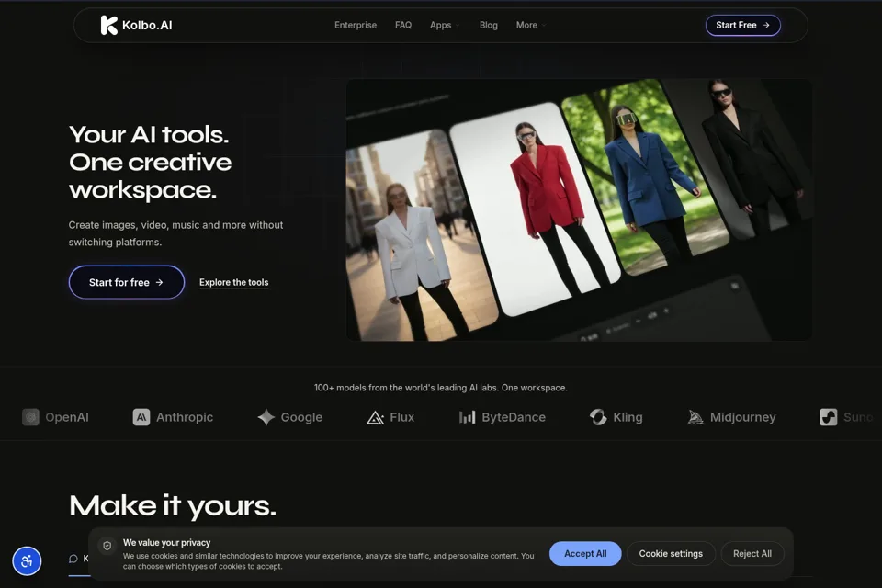This screenshot has height=588, width=882.
Task: Click 'Your AI tools. One creative workspace.' headline
Action: click(x=150, y=162)
